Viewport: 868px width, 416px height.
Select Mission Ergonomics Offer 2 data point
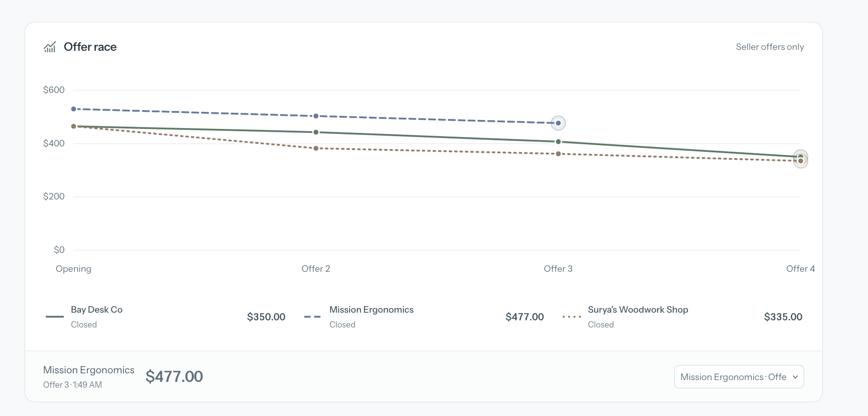[x=316, y=116]
